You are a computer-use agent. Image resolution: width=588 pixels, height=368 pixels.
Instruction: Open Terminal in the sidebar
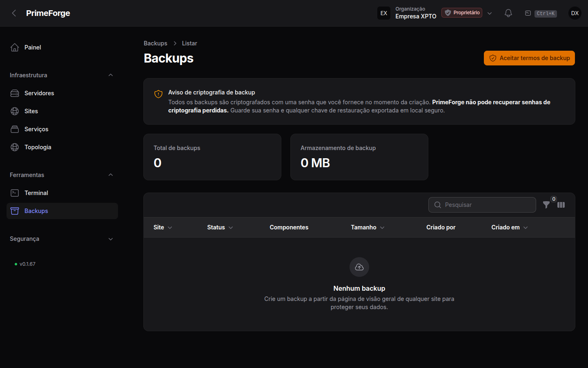[x=62, y=193]
